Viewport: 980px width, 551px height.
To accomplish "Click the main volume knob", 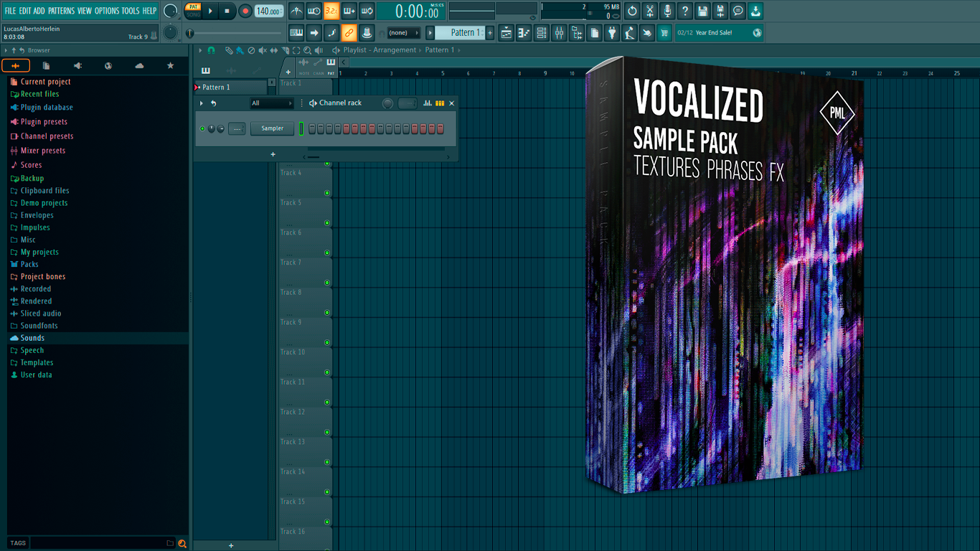I will tap(171, 11).
